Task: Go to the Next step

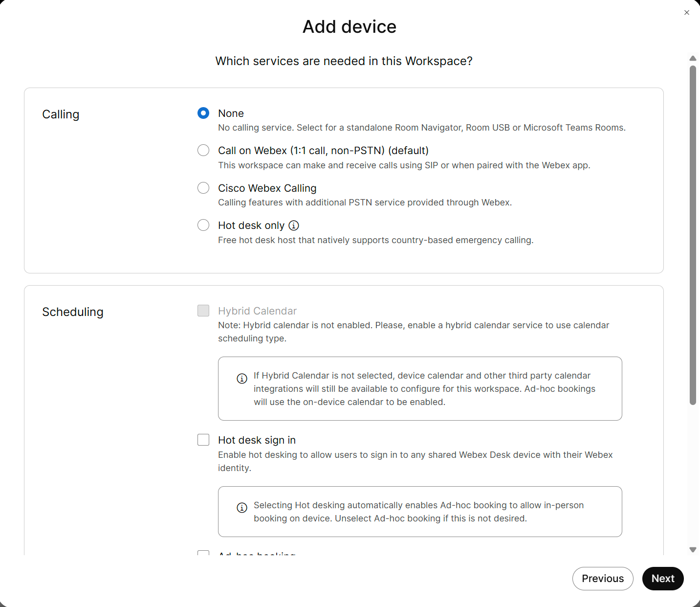Action: point(663,579)
